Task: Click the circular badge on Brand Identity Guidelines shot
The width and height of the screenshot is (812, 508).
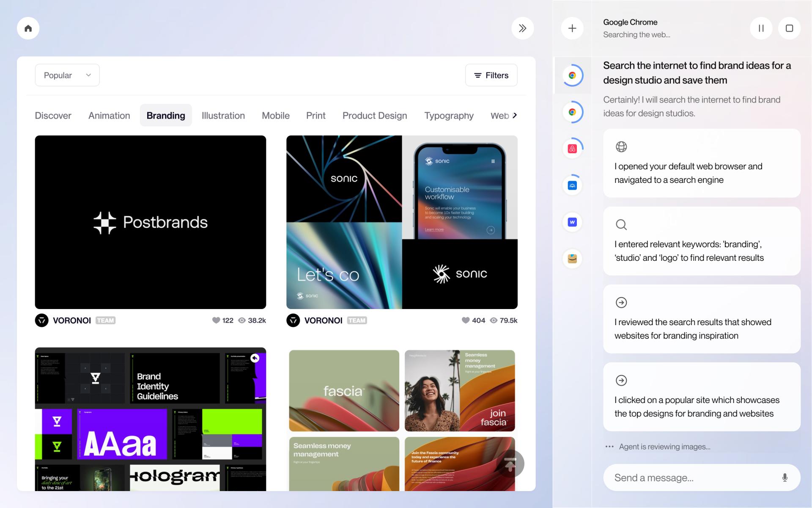Action: tap(255, 358)
